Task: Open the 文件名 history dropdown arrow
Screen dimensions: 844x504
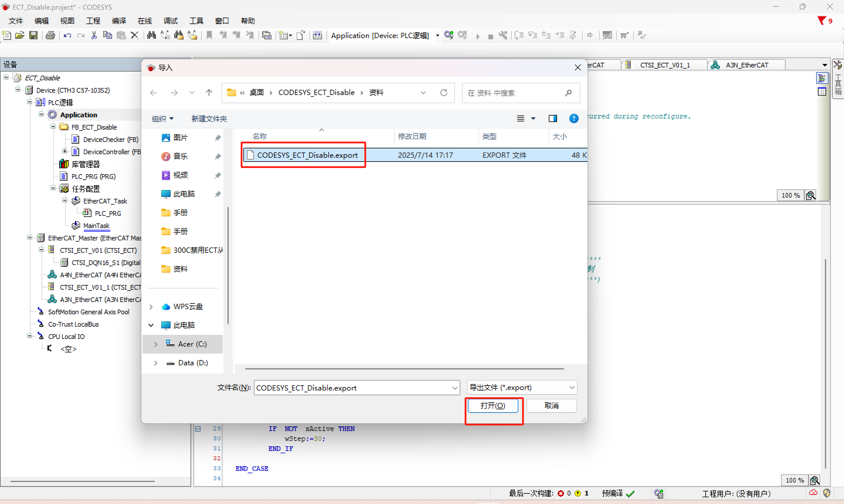Action: tap(455, 388)
